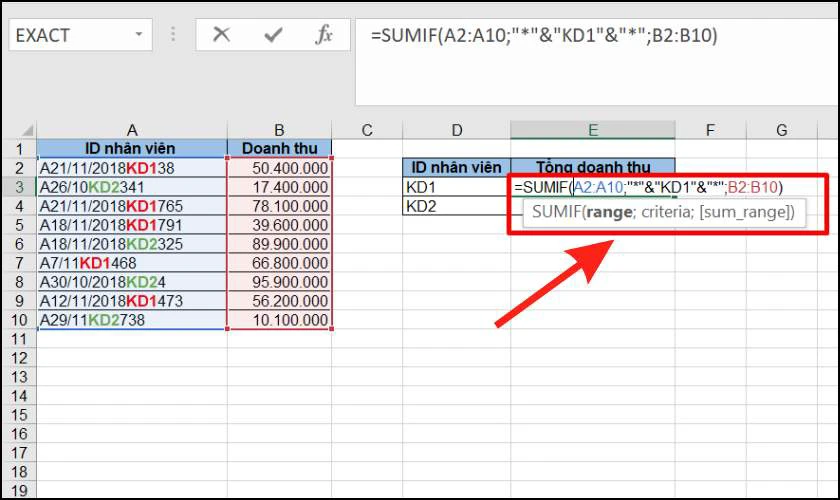Select the revenue cell 50.400.000
This screenshot has height=500, width=840.
(x=280, y=168)
